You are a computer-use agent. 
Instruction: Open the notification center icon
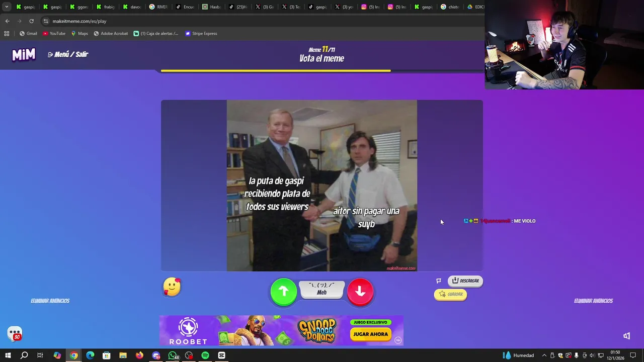(x=633, y=355)
